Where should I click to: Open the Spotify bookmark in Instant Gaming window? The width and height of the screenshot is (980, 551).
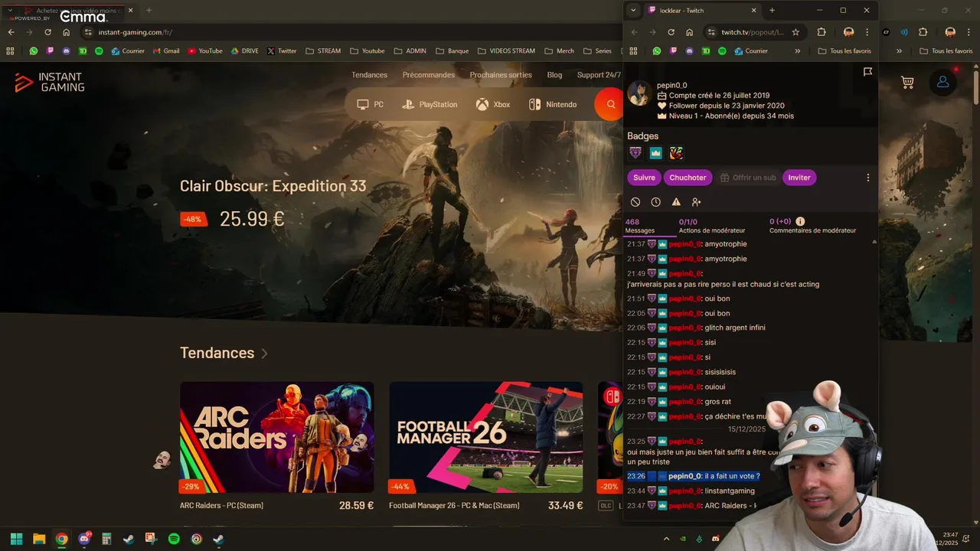click(99, 51)
